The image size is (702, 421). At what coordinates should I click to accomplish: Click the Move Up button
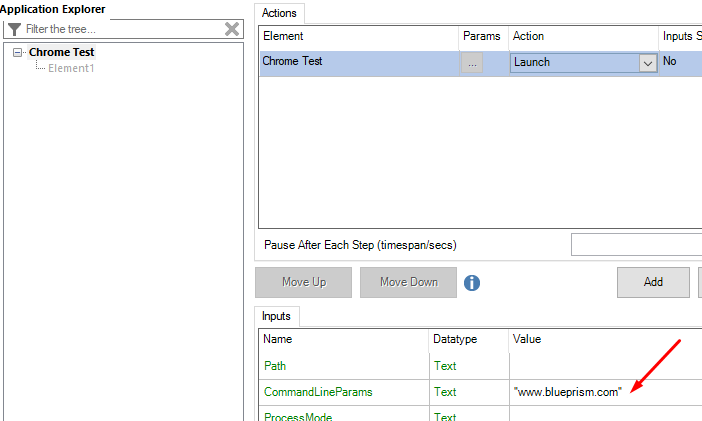click(x=303, y=282)
